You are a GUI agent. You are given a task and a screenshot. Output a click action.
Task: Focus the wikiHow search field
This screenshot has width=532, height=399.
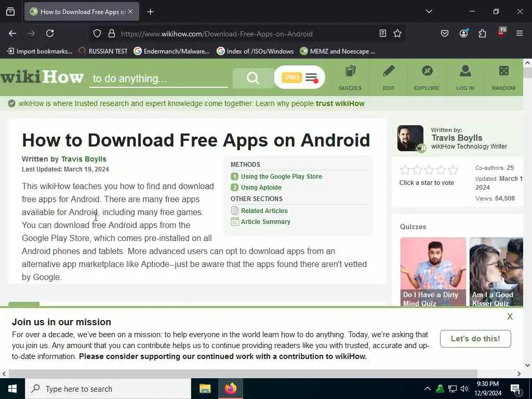click(158, 79)
